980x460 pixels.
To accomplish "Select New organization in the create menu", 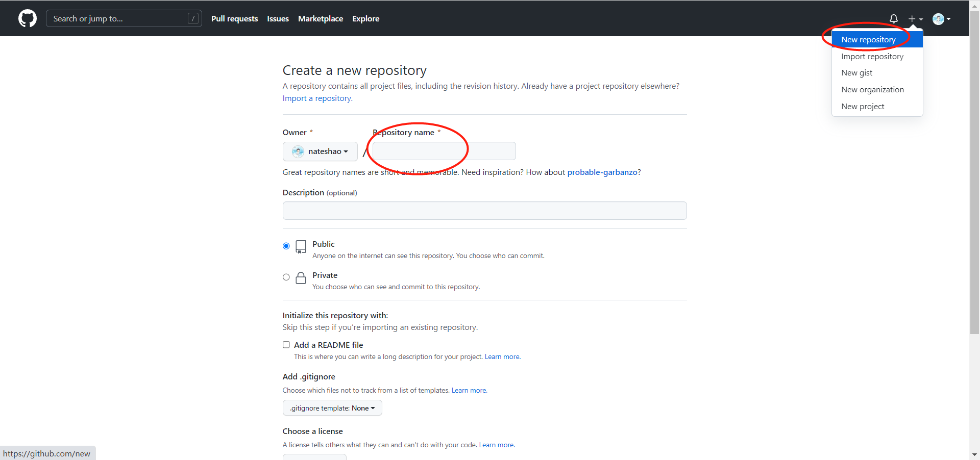I will [872, 90].
